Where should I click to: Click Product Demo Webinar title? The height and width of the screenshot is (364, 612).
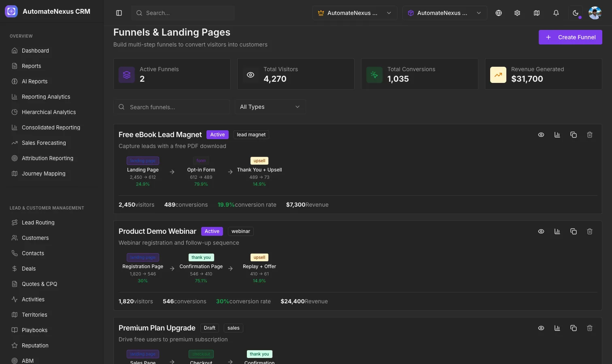pyautogui.click(x=157, y=231)
